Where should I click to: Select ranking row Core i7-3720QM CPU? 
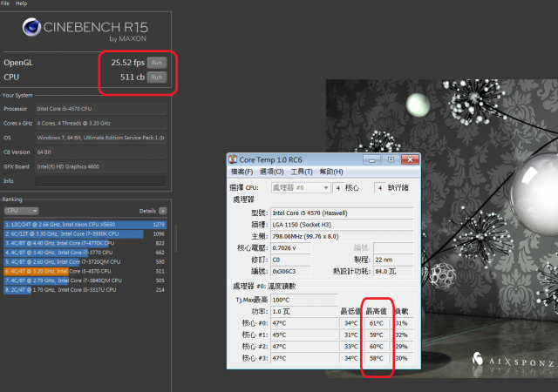[85, 262]
